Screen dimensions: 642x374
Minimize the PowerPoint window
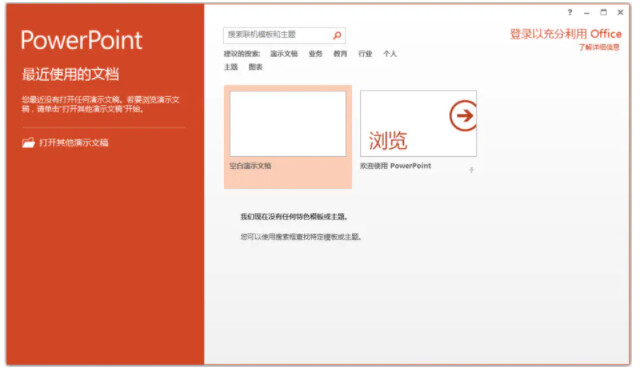[x=587, y=13]
